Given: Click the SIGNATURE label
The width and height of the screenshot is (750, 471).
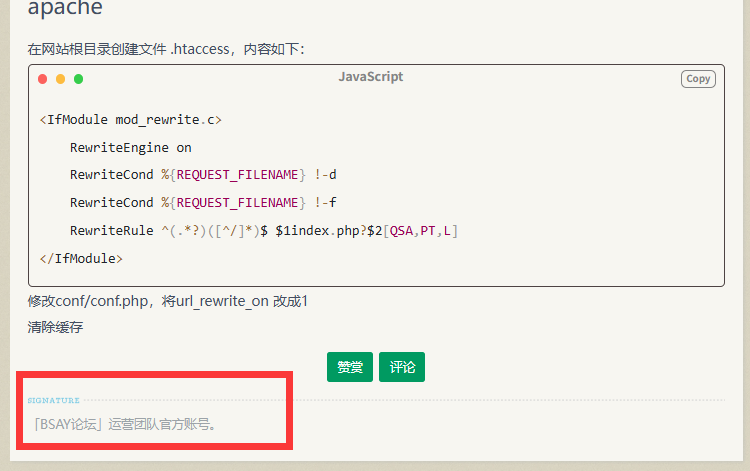Looking at the screenshot, I should point(54,401).
